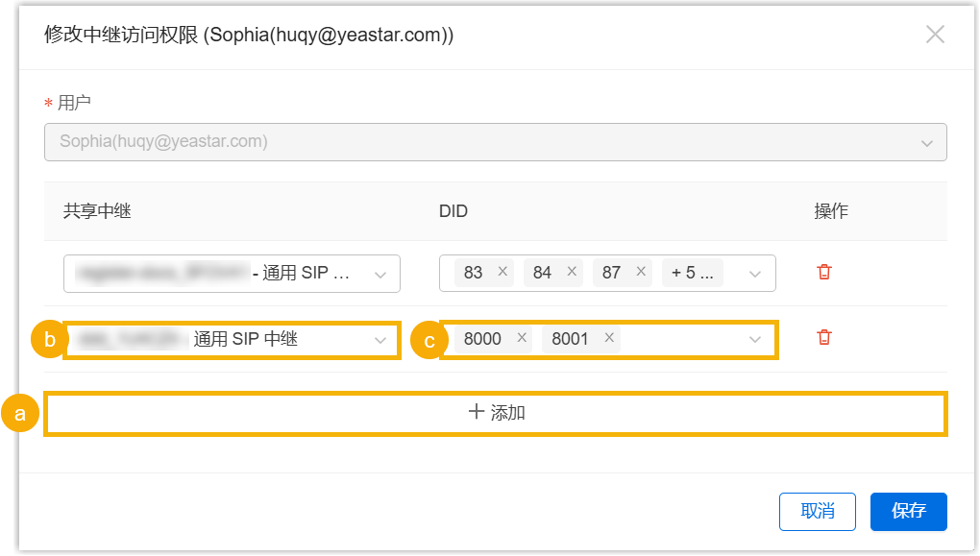This screenshot has width=980, height=556.
Task: Close the trunk access permission dialog
Action: pos(935,36)
